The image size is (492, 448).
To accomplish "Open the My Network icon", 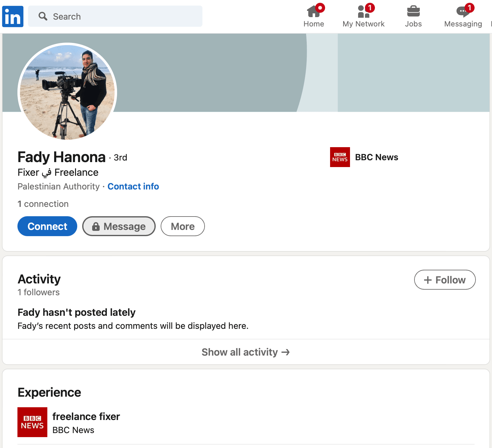I will tap(364, 11).
